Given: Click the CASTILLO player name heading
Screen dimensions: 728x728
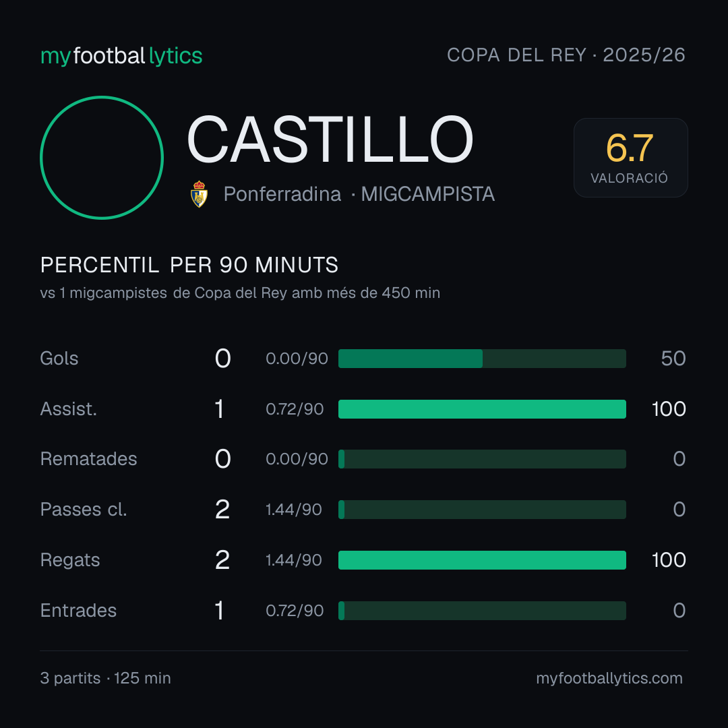Looking at the screenshot, I should point(330,140).
